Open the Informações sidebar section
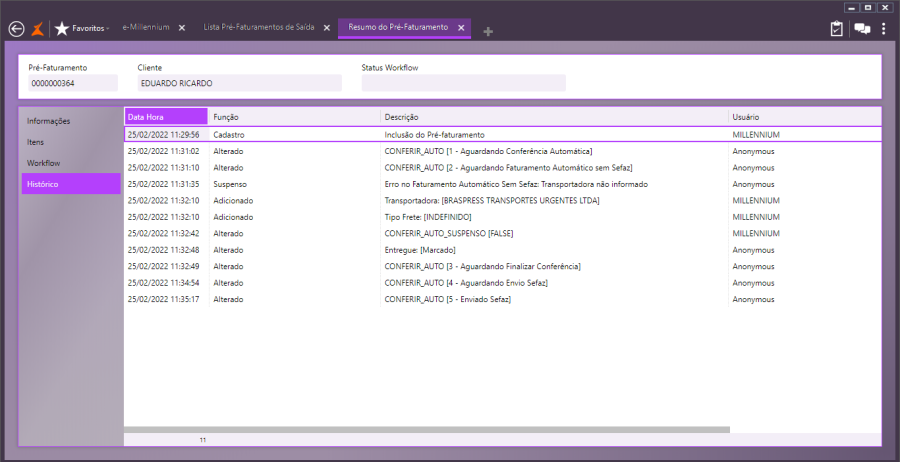The image size is (900, 462). point(71,121)
